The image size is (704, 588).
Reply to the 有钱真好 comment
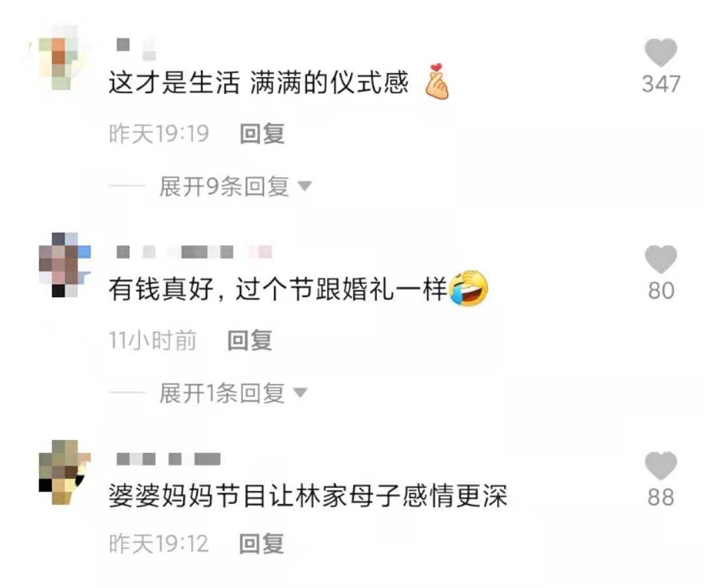[x=250, y=340]
